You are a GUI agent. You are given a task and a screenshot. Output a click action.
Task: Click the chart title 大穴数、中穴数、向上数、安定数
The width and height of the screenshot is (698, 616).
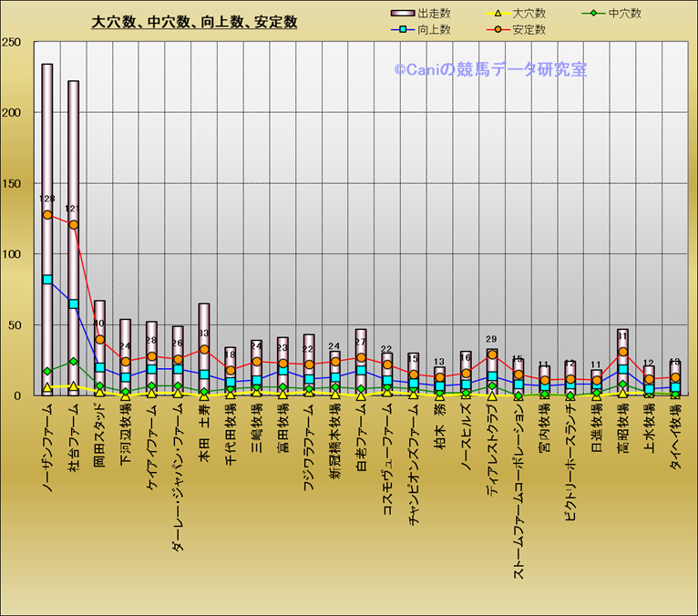(x=194, y=22)
